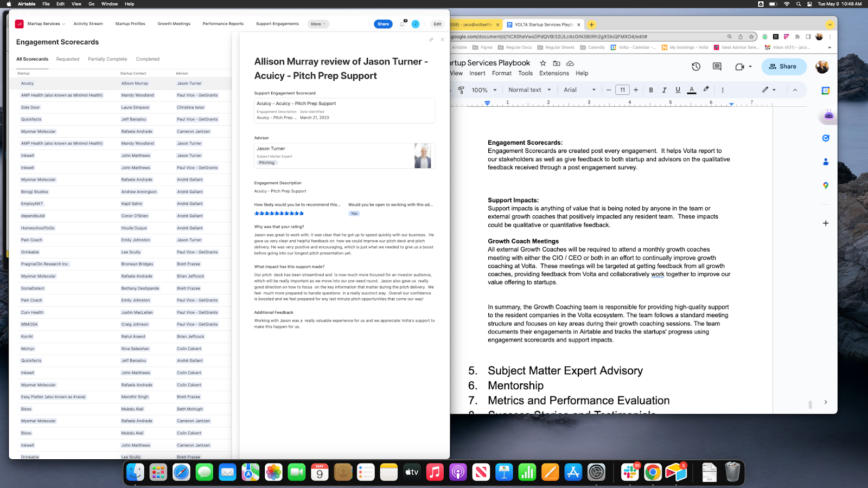Open Google Maps in the Docs side panel
Screen dimensions: 868x488
(826, 185)
